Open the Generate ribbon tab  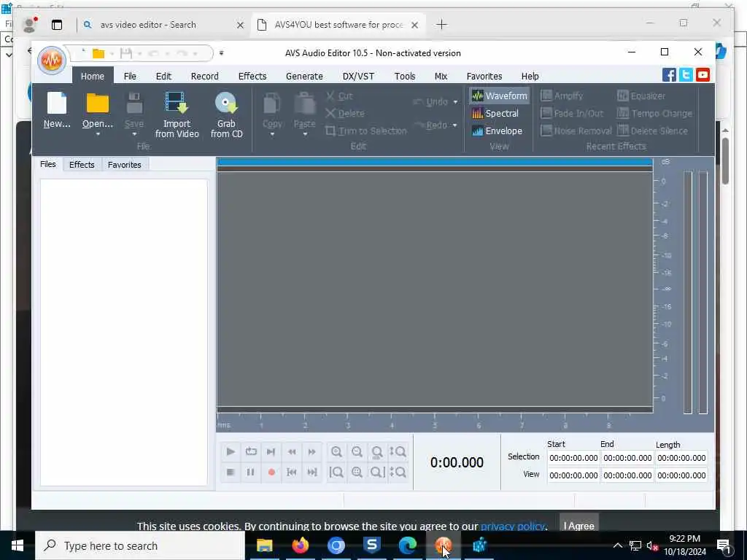tap(304, 76)
